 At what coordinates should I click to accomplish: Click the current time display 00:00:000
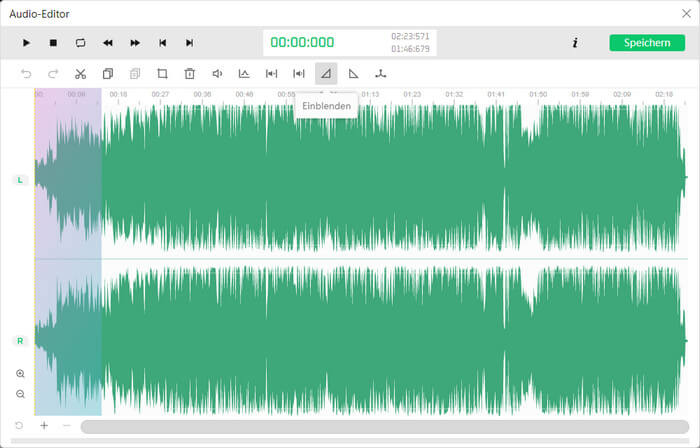click(x=302, y=42)
